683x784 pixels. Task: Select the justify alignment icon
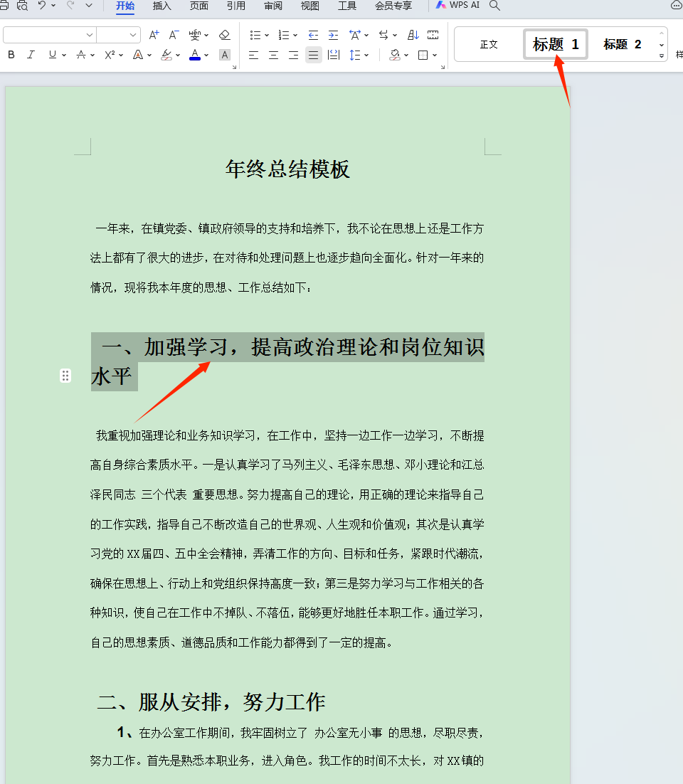coord(313,55)
